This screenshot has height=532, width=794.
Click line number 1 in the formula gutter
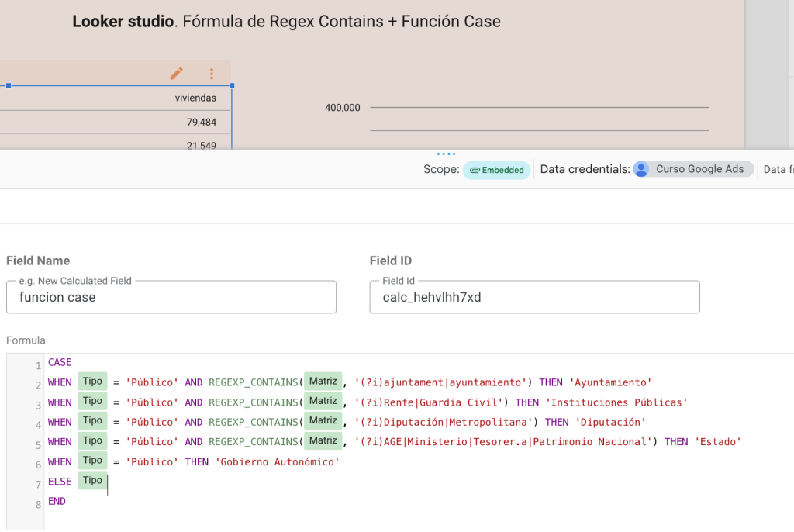click(x=39, y=366)
